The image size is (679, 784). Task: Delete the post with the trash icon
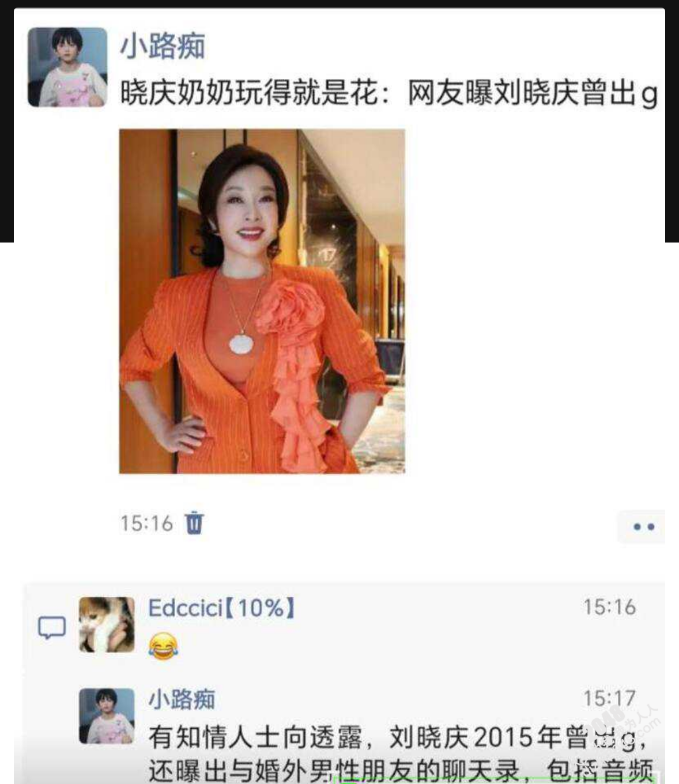pos(194,523)
